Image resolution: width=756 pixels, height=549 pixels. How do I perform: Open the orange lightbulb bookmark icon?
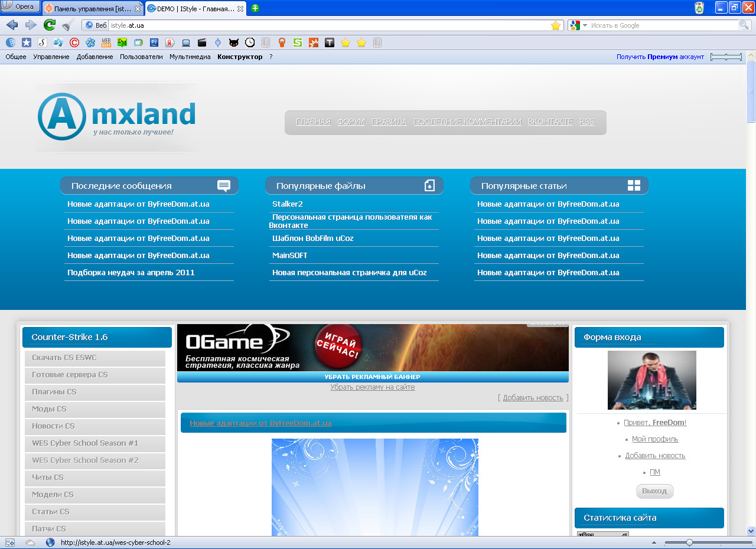coord(282,43)
